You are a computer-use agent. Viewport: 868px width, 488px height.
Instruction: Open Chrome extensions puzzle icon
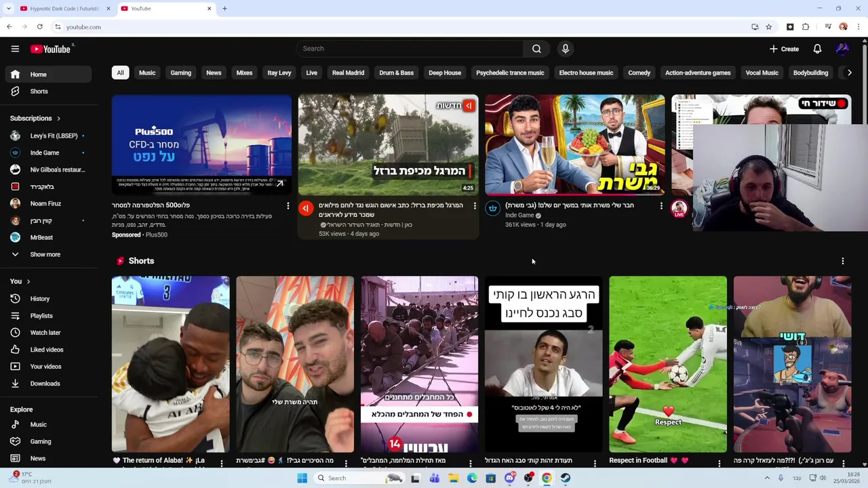[x=806, y=27]
